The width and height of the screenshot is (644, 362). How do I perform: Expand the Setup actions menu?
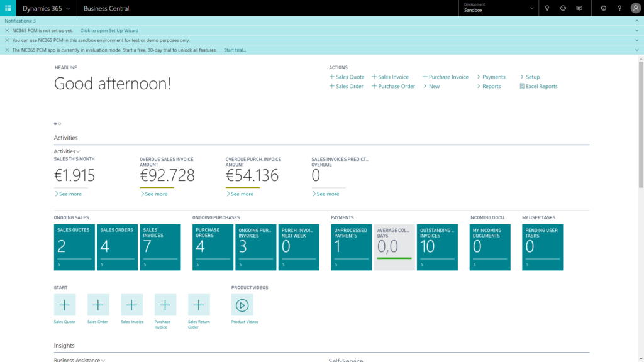530,77
